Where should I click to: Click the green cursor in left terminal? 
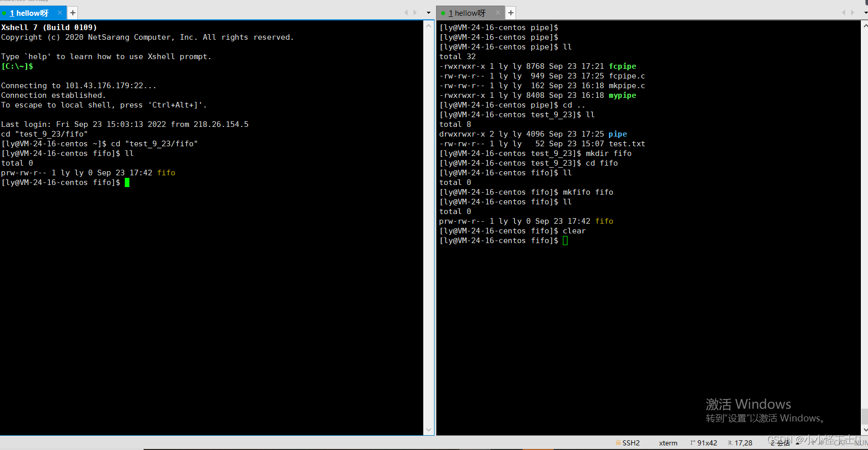(127, 182)
